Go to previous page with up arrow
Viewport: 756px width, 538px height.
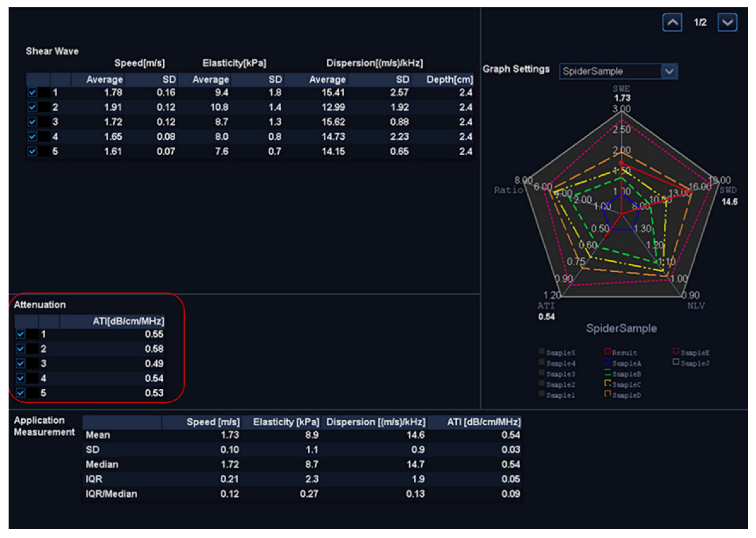pos(672,22)
